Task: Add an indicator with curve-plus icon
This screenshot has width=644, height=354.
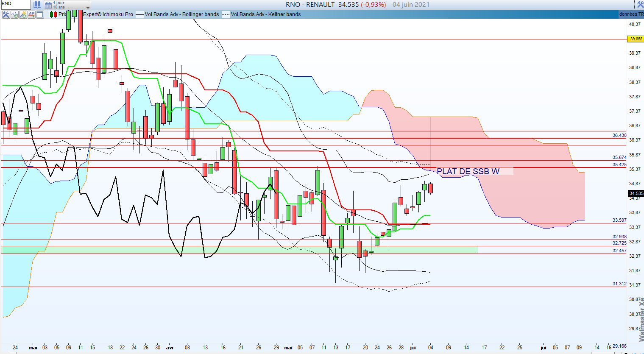Action: pyautogui.click(x=15, y=14)
